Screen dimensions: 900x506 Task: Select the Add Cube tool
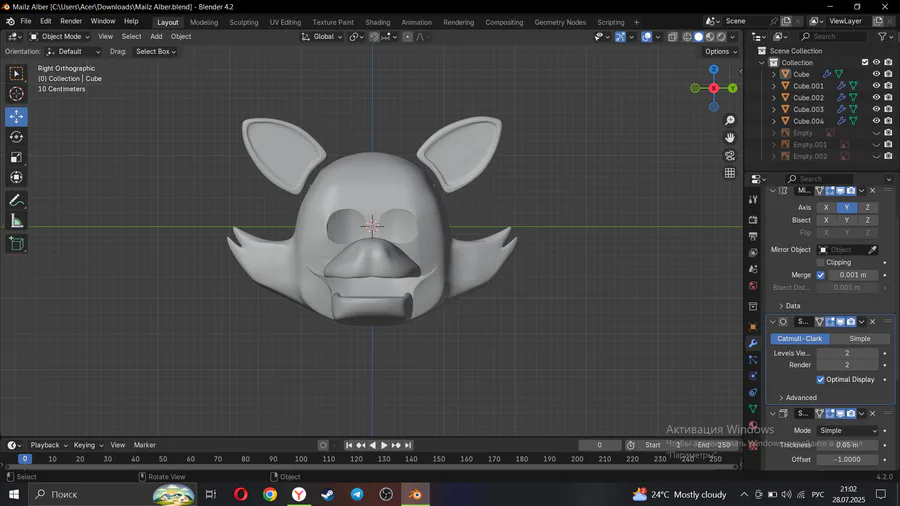[16, 244]
